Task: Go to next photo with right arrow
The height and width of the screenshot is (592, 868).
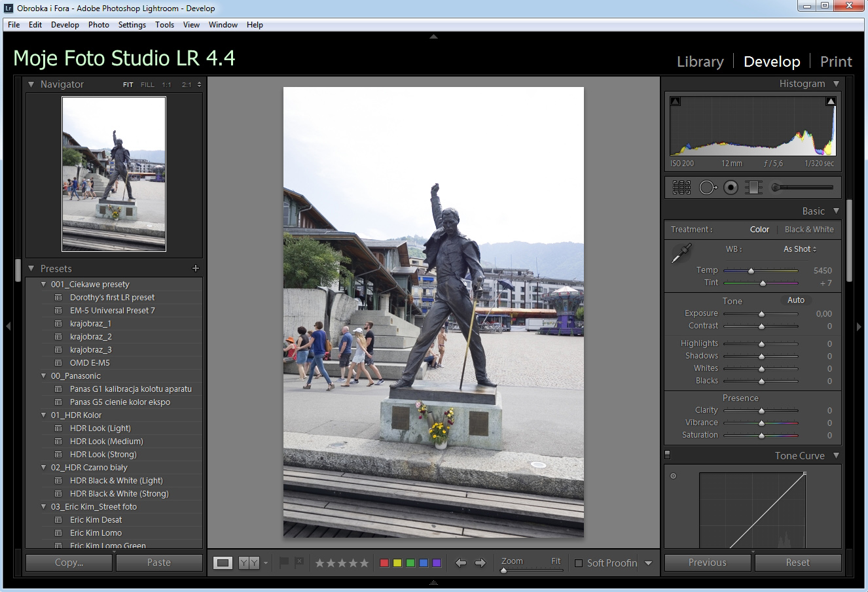Action: click(480, 563)
